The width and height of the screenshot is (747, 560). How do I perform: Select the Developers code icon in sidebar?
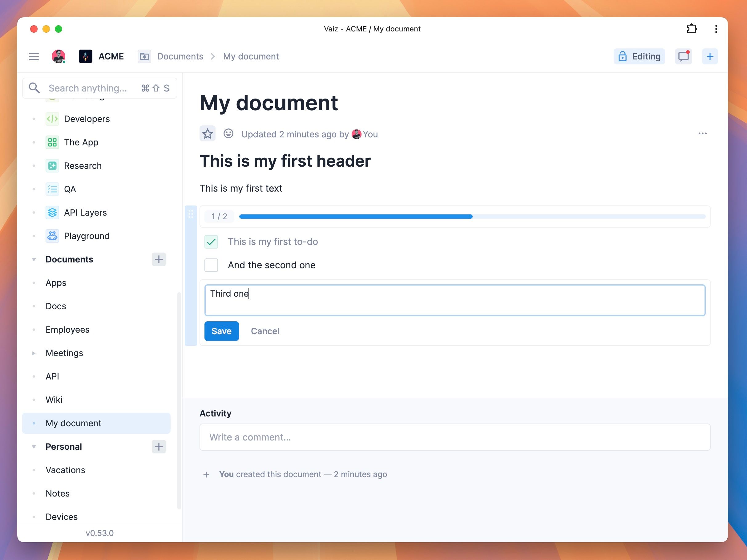52,119
